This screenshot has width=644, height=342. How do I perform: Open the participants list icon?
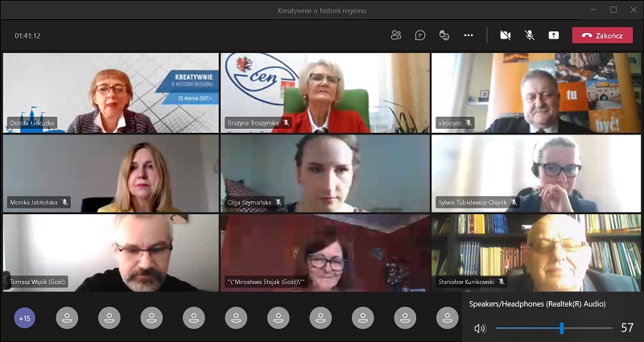click(x=396, y=35)
